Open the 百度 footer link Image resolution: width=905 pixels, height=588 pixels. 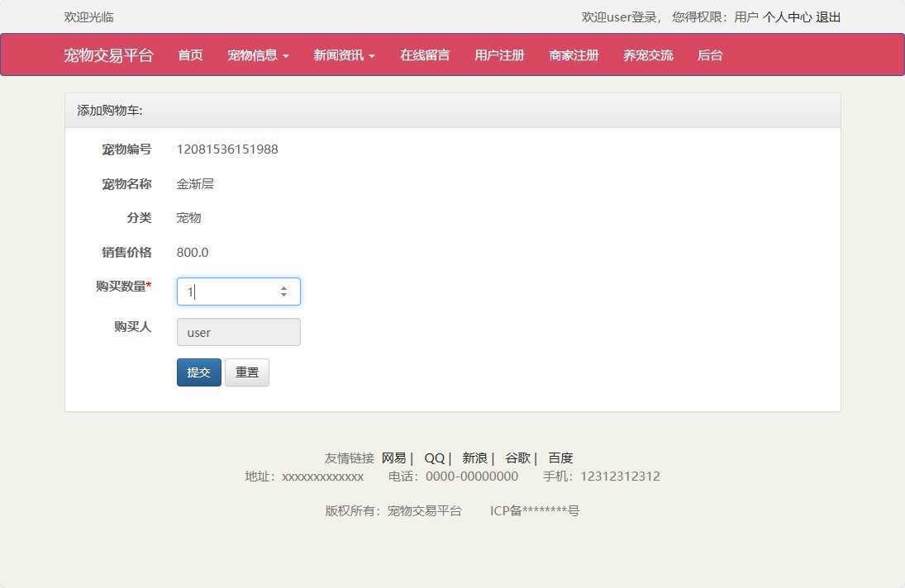point(560,458)
